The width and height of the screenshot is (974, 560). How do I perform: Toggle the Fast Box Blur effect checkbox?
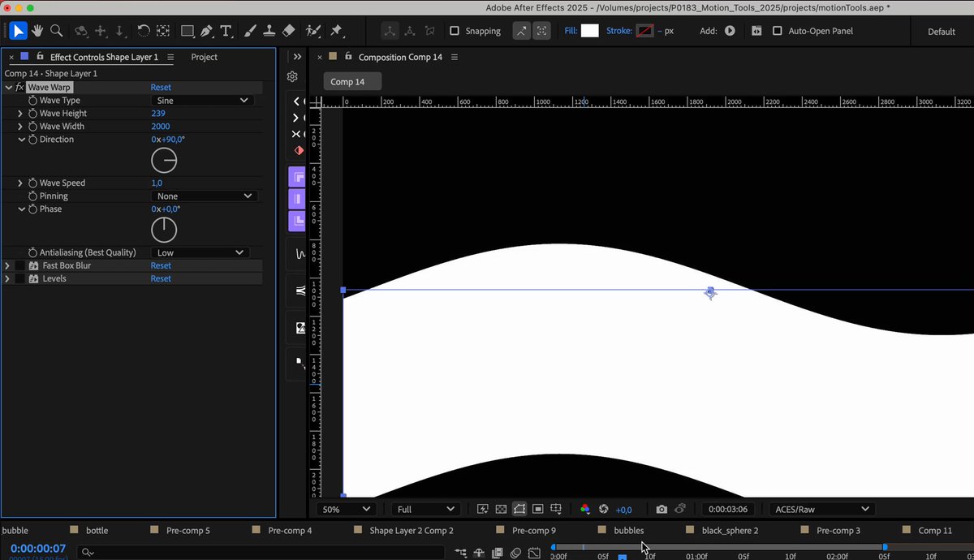19,265
